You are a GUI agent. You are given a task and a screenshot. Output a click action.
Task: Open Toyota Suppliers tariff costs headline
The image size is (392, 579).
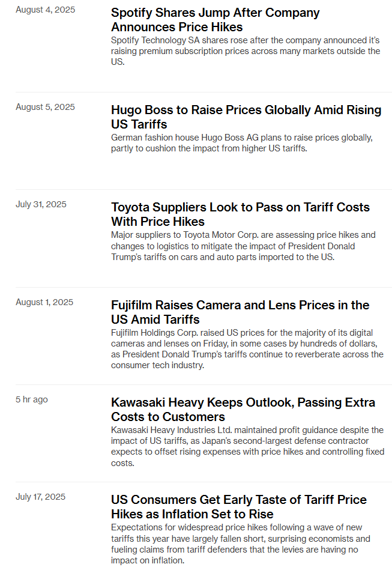tap(240, 214)
